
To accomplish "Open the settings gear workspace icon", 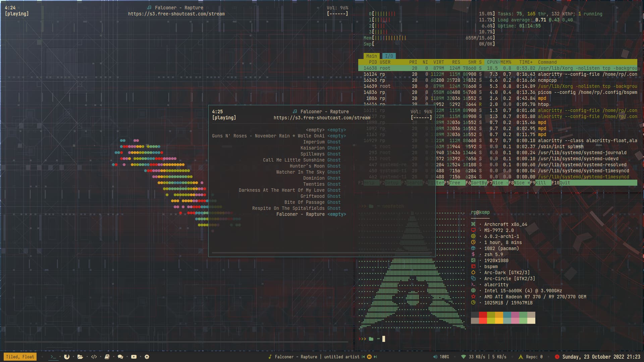I will pos(147,357).
